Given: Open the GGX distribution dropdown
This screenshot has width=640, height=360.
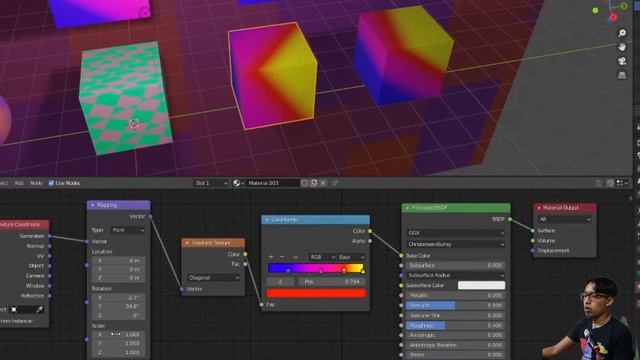Looking at the screenshot, I should click(456, 233).
